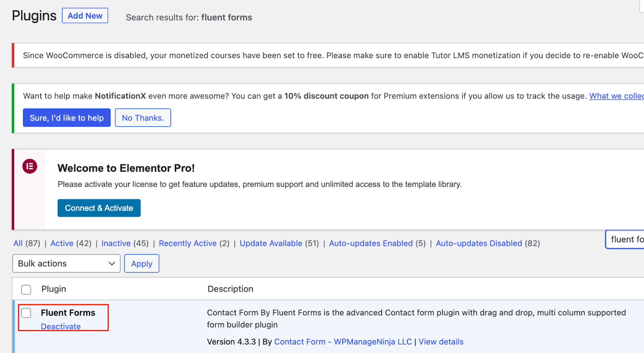Screen dimensions: 644x353
Task: Click the Apply button
Action: [142, 264]
